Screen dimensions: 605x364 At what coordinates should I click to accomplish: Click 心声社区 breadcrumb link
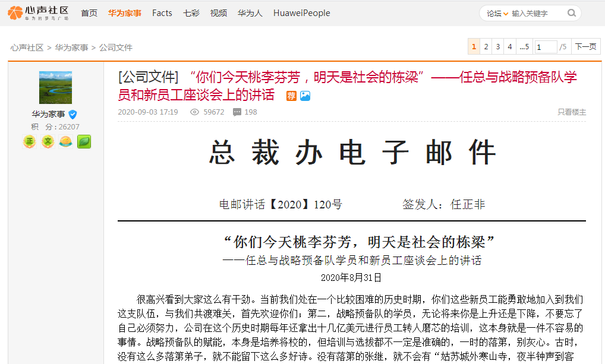coord(27,48)
